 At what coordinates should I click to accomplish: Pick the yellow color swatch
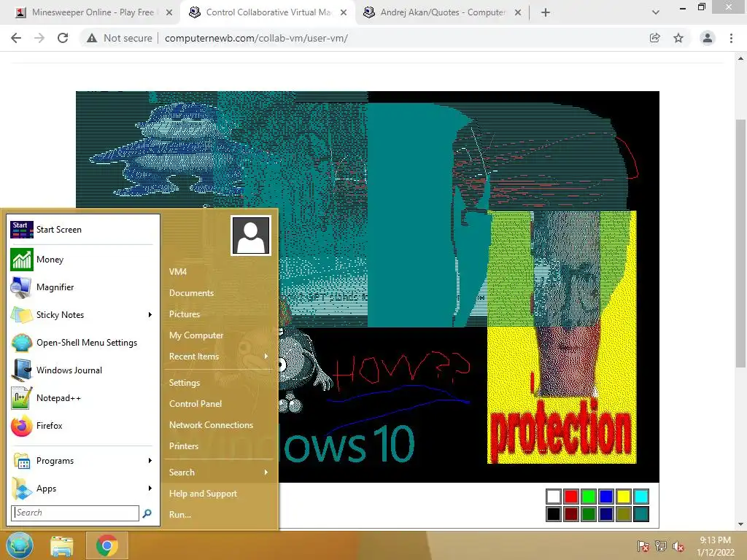point(624,497)
